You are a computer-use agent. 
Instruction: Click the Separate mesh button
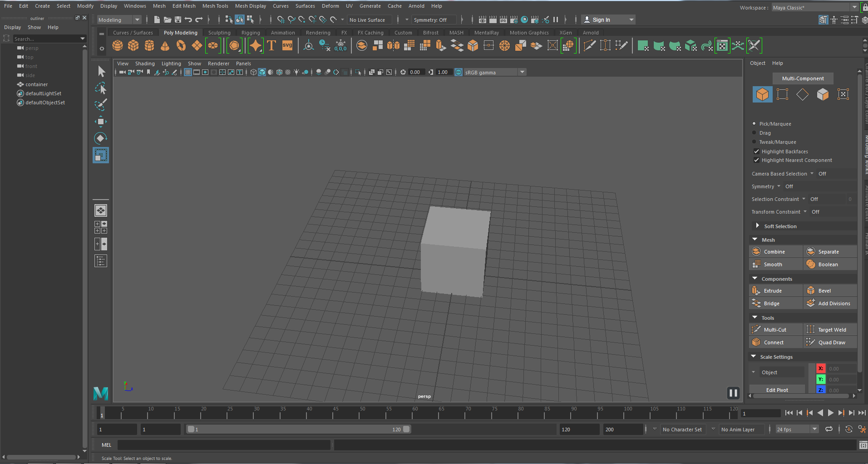830,252
